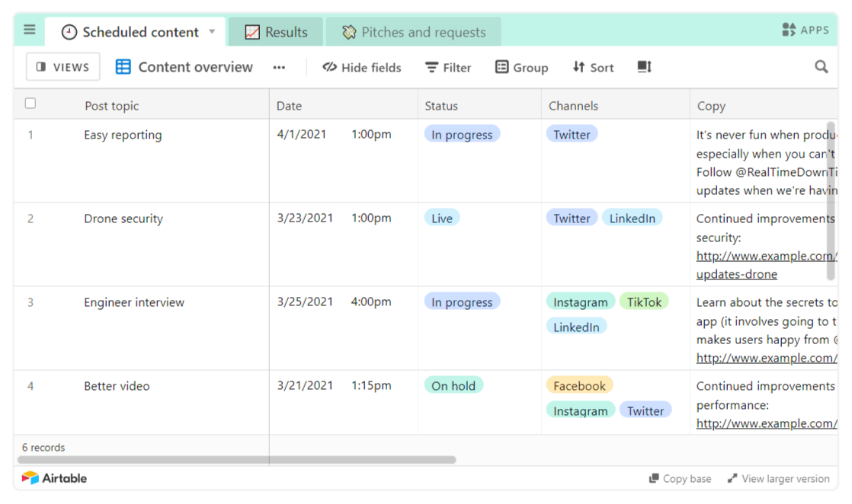This screenshot has width=852, height=504.
Task: Toggle the select-all records checkbox
Action: pos(30,103)
